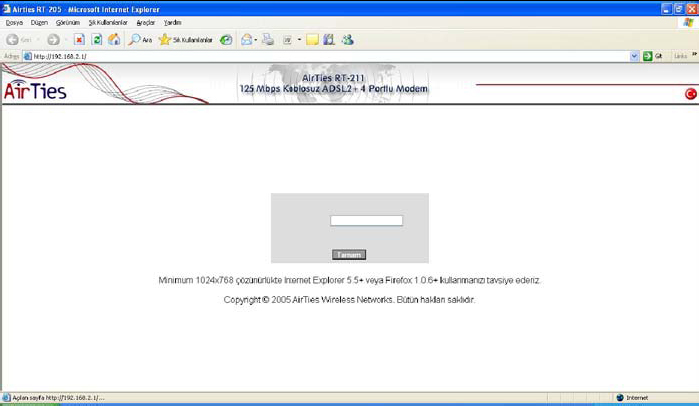Click the Print toolbar icon

[268, 40]
